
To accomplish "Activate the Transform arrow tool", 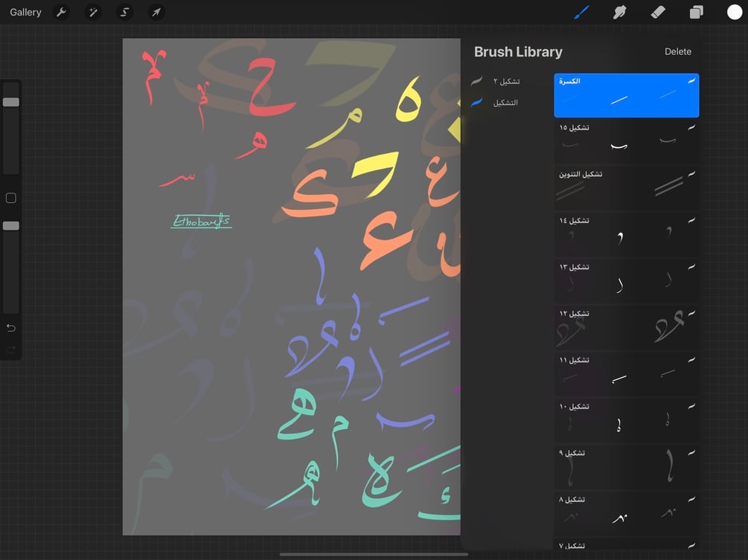I will point(156,12).
